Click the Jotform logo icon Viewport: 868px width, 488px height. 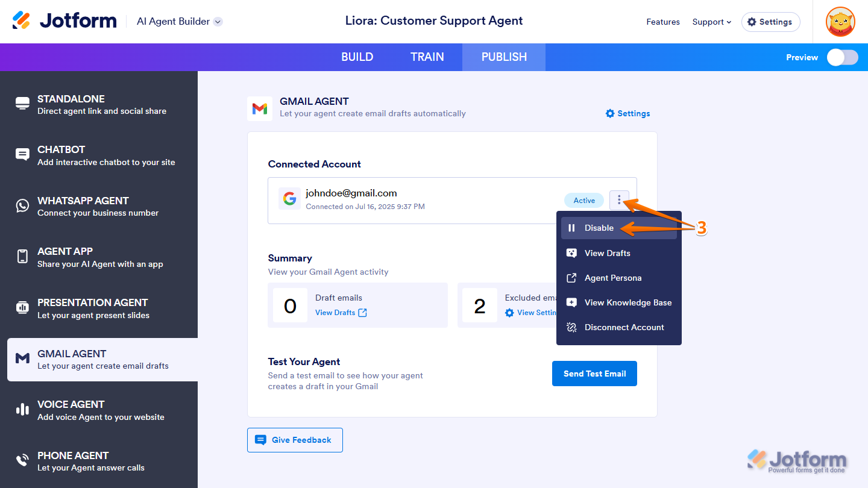(x=22, y=20)
